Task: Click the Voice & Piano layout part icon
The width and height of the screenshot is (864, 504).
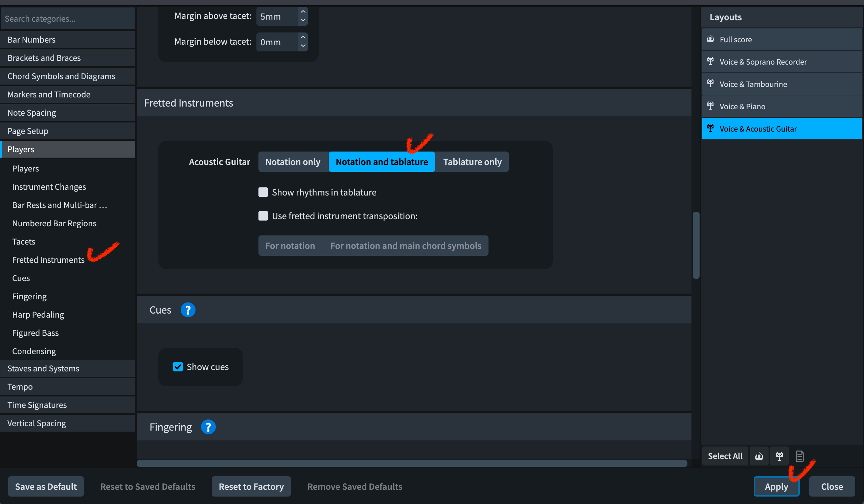Action: click(710, 106)
